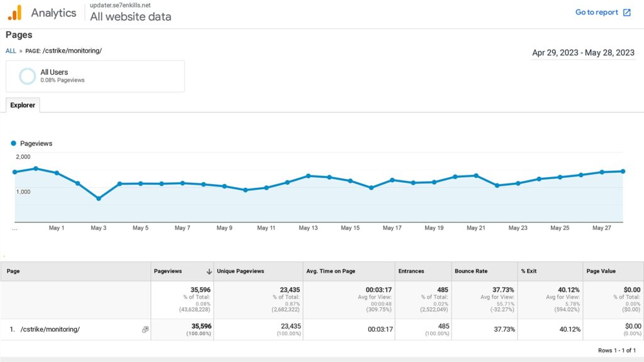Click the ALL breadcrumb link
This screenshot has width=644, height=362.
click(11, 51)
